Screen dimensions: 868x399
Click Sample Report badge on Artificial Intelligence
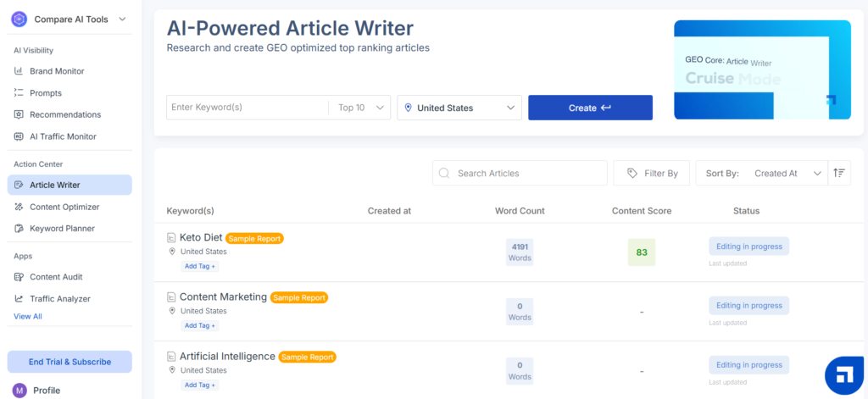pos(307,357)
